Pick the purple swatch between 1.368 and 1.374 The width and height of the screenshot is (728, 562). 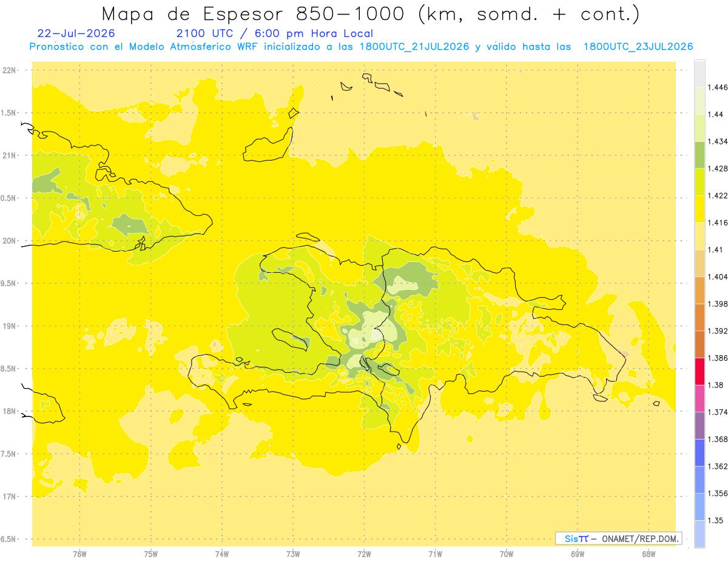[x=699, y=426]
